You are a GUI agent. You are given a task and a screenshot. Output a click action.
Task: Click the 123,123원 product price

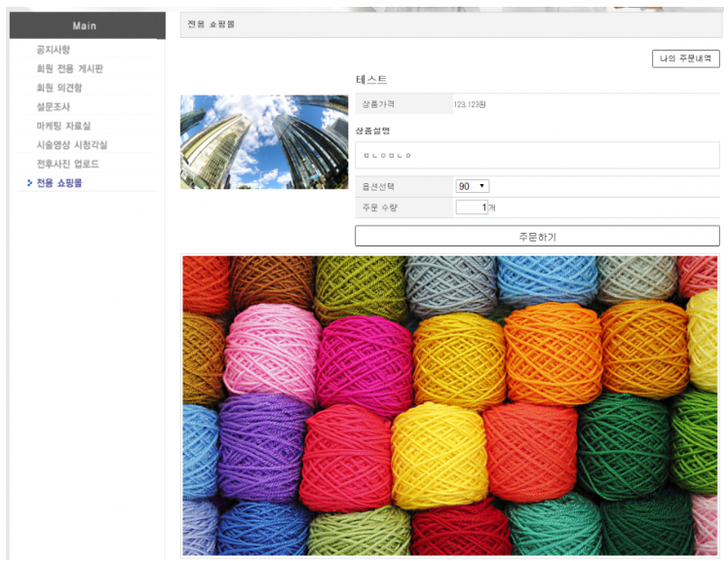(470, 104)
